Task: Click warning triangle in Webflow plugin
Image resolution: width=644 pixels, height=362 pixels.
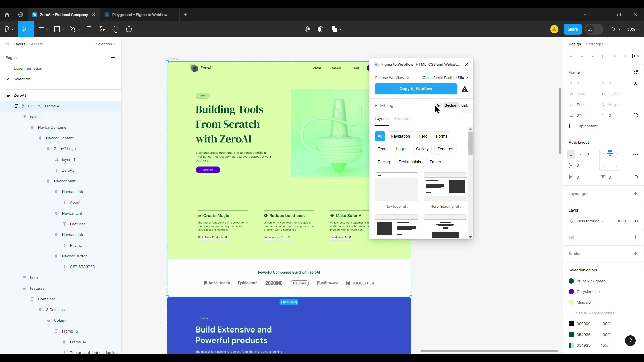Action: click(x=464, y=89)
